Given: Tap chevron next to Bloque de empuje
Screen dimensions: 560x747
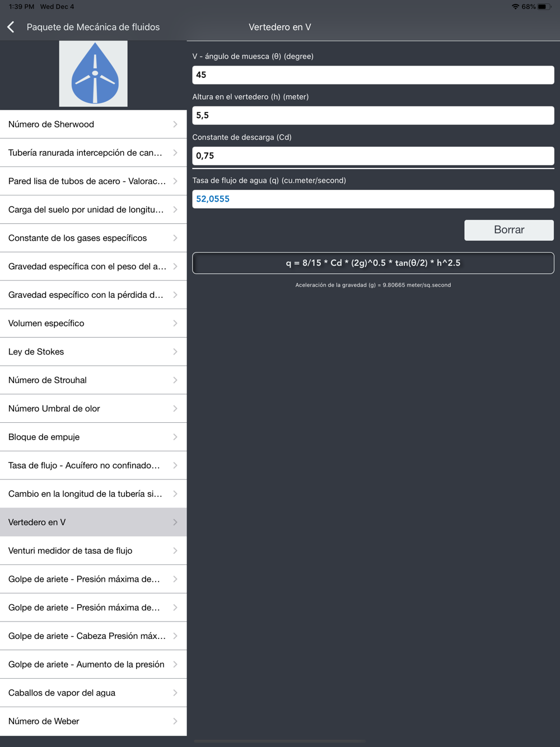Looking at the screenshot, I should (x=175, y=437).
